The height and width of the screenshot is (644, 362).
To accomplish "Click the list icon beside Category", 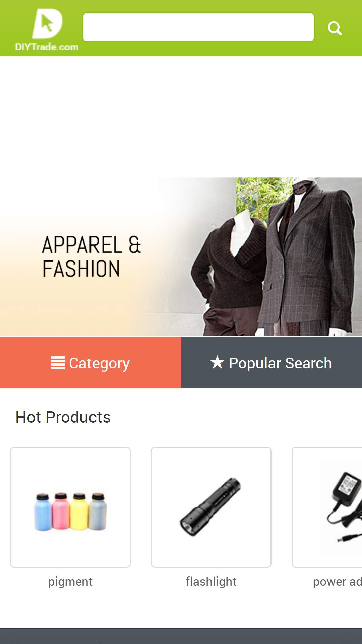I will coord(58,363).
